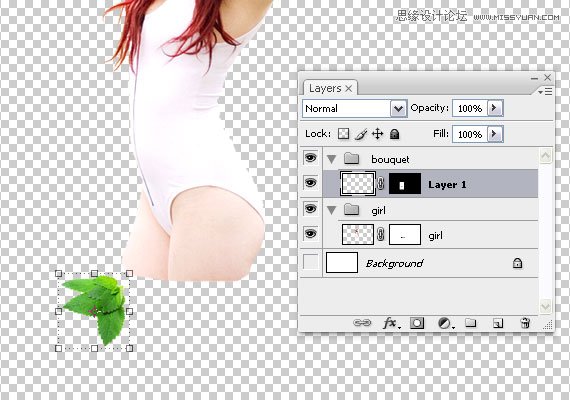Screen dimensions: 570x400
Task: Open Fill slider arrow
Action: tap(495, 134)
